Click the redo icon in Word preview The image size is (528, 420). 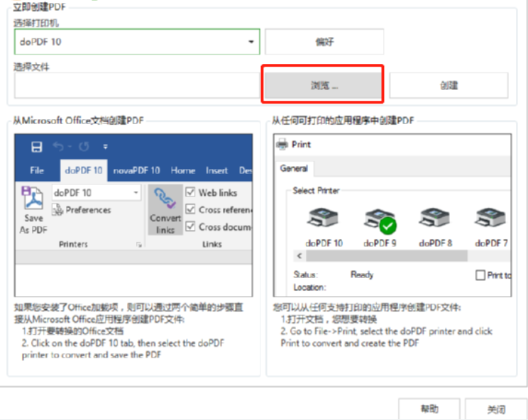click(x=84, y=147)
